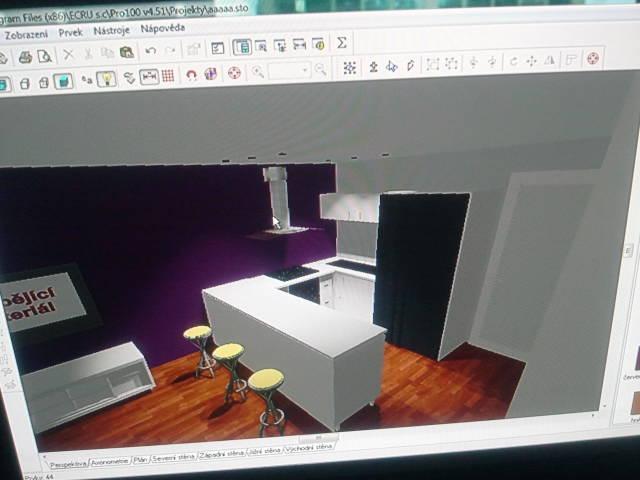
Task: Click the print icon in toolbar
Action: [x=25, y=56]
